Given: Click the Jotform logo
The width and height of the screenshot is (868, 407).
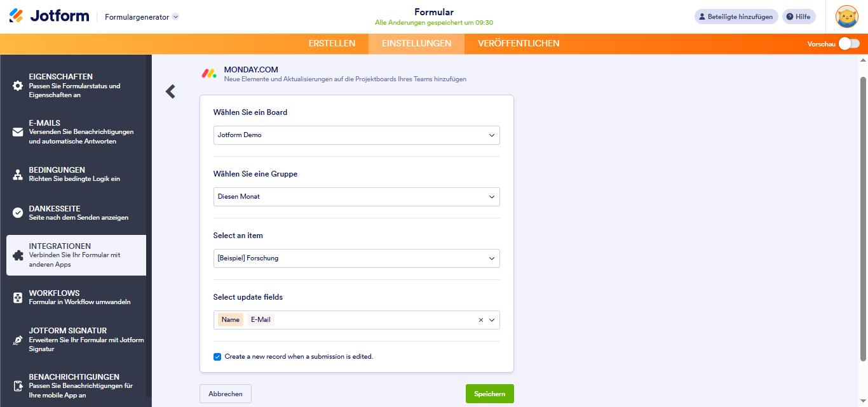Looking at the screenshot, I should [x=49, y=17].
